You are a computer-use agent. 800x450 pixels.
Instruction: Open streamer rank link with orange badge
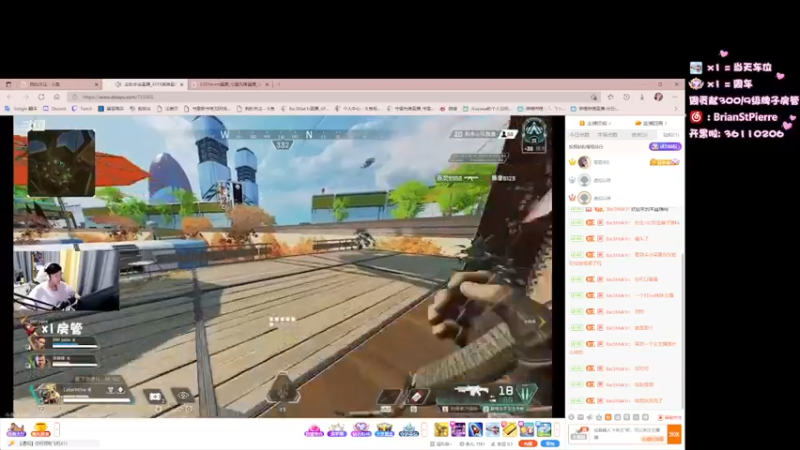click(x=594, y=123)
